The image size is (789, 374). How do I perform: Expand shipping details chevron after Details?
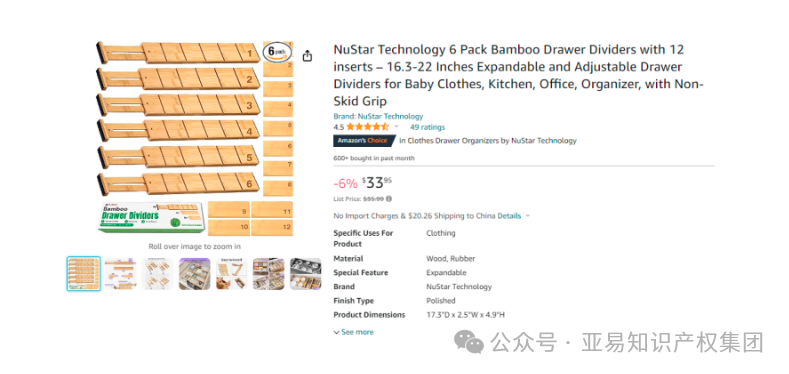(x=527, y=216)
